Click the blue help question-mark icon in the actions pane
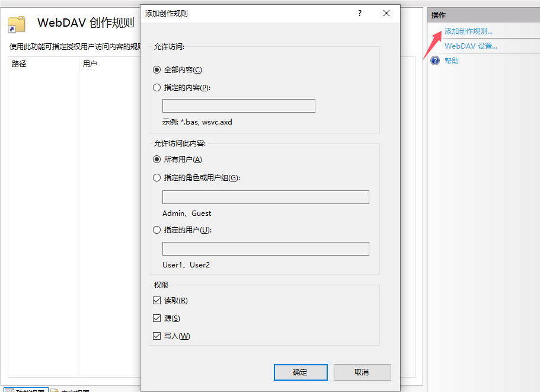The height and width of the screenshot is (392, 540). pyautogui.click(x=435, y=60)
